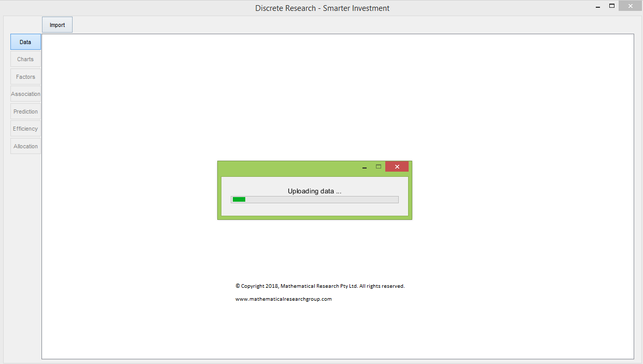This screenshot has width=643, height=364.
Task: Show the Efficiency section
Action: click(x=25, y=129)
